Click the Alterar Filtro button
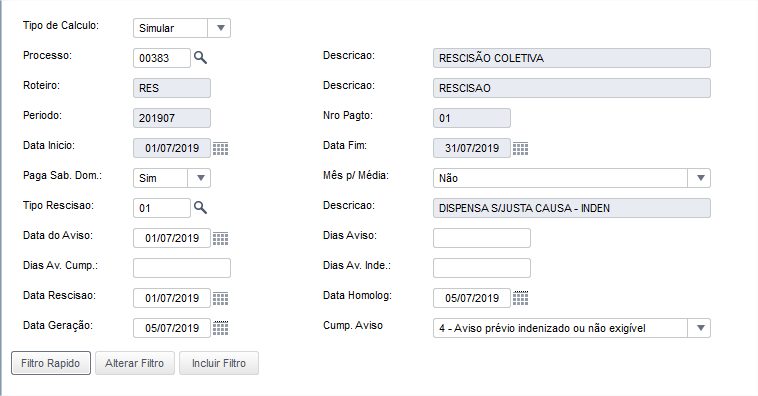This screenshot has height=396, width=758. coord(134,363)
